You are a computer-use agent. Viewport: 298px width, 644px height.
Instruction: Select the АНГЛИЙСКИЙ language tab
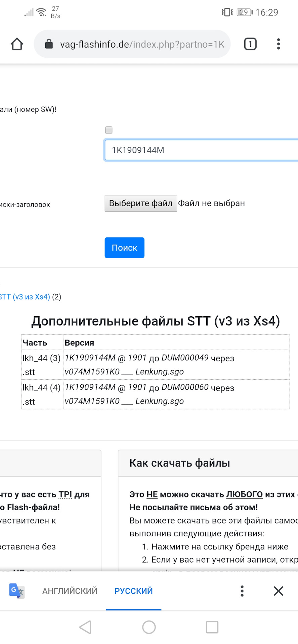(70, 591)
